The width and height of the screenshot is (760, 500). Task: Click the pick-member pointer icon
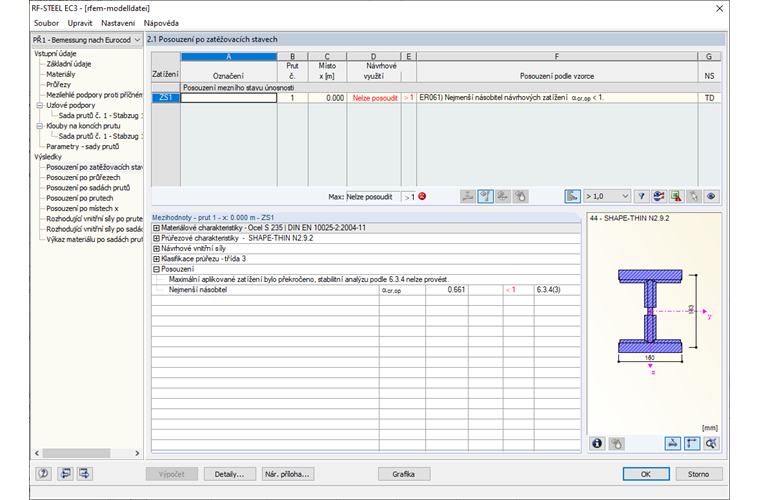pos(694,196)
